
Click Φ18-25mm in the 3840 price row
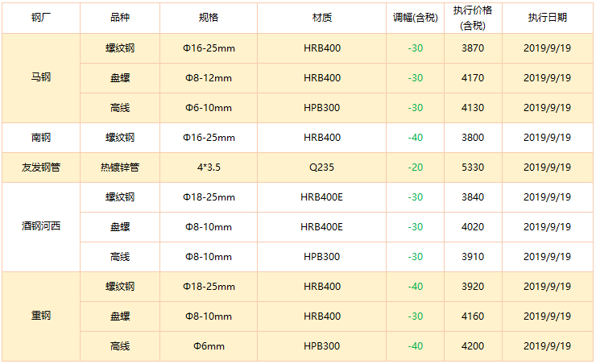(209, 197)
